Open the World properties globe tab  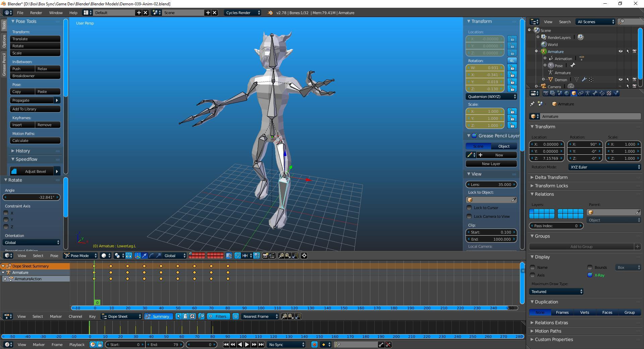567,93
